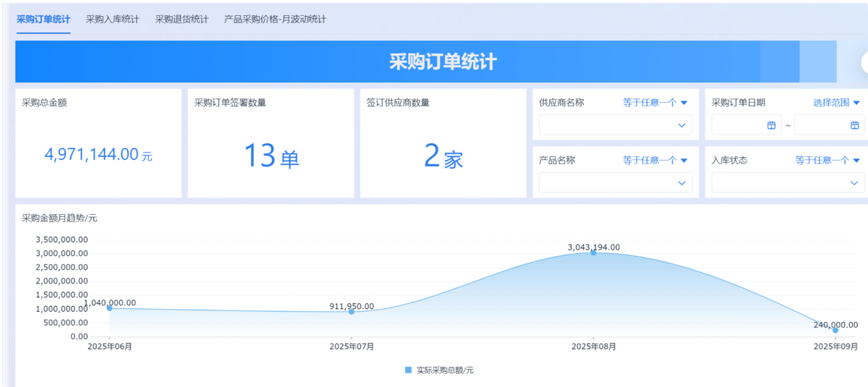Screen dimensions: 868x387
Task: Open the 产品采购价格-月波动统计 tab
Action: point(275,20)
